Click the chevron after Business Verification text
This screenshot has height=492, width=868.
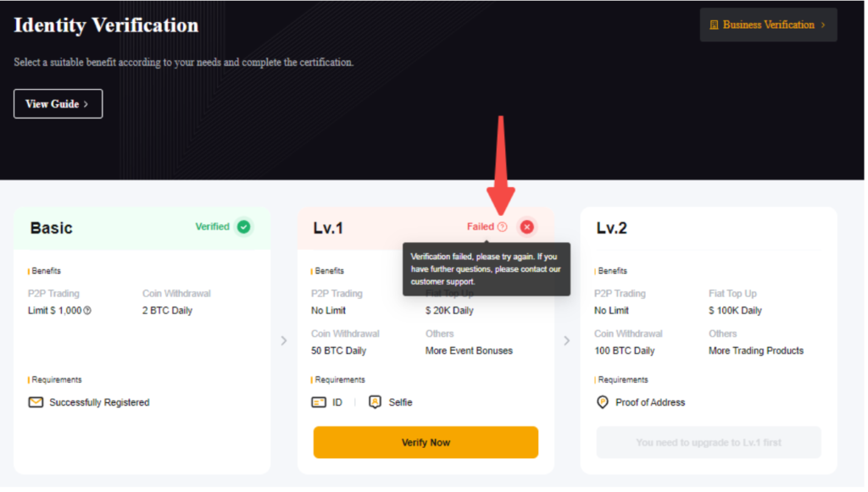823,25
